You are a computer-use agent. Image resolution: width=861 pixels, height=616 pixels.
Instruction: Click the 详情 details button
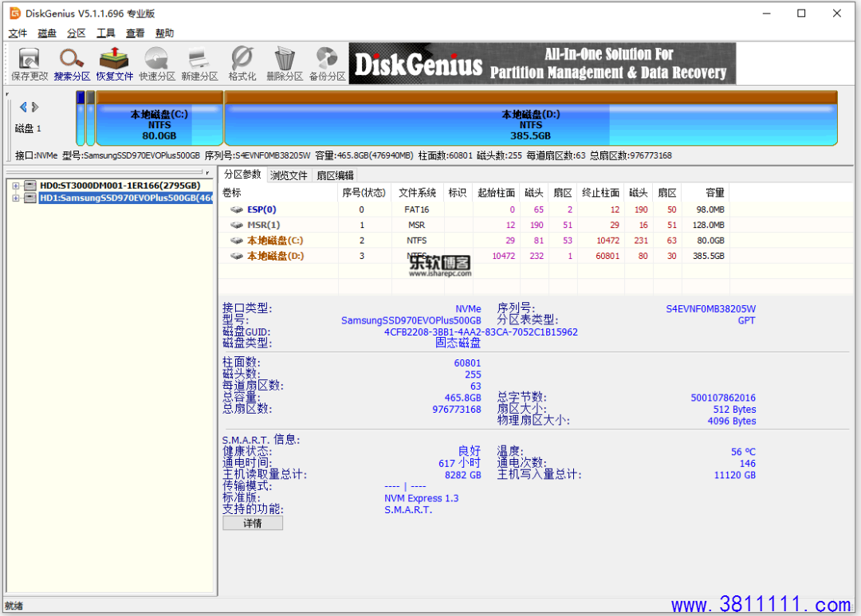coord(253,524)
